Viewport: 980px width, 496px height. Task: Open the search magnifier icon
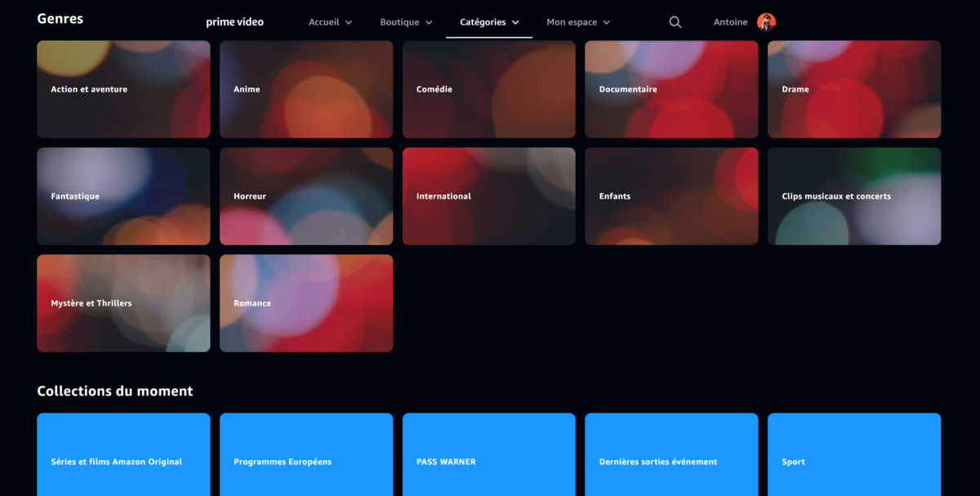pos(675,22)
